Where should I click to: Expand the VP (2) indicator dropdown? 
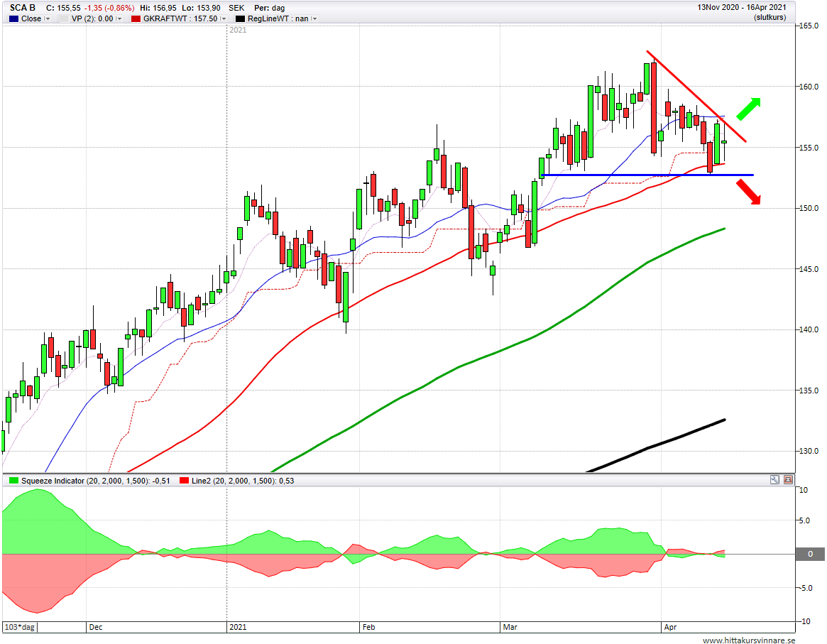119,18
